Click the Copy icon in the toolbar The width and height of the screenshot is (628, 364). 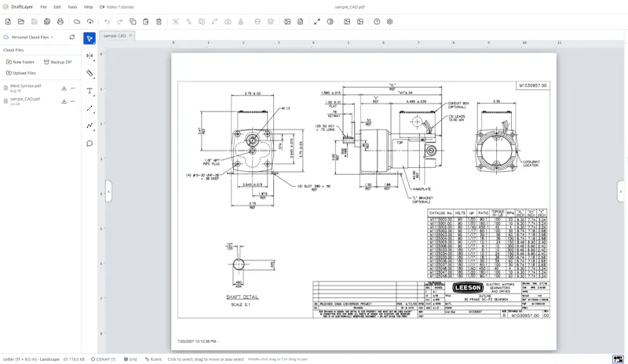[133, 22]
